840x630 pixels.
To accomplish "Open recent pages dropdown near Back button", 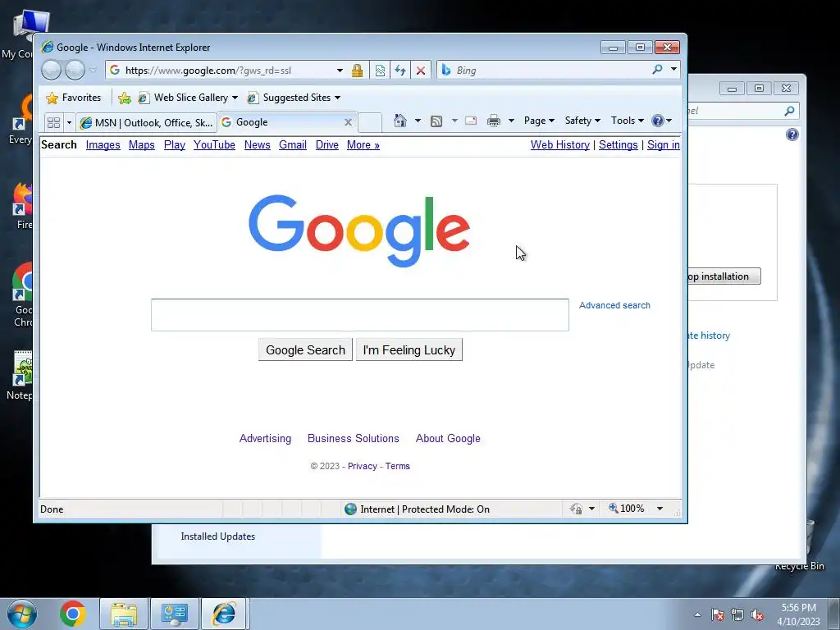I will click(94, 71).
